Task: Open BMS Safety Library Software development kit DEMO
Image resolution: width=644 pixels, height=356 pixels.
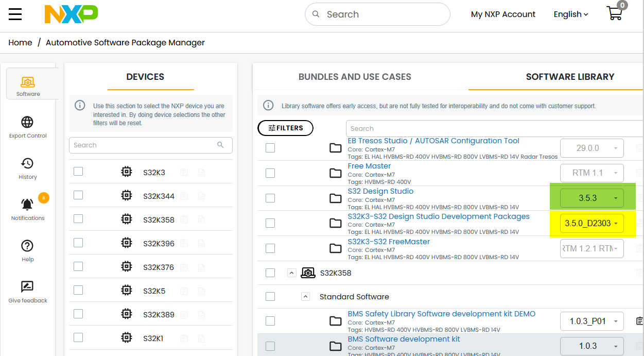Action: [x=442, y=314]
